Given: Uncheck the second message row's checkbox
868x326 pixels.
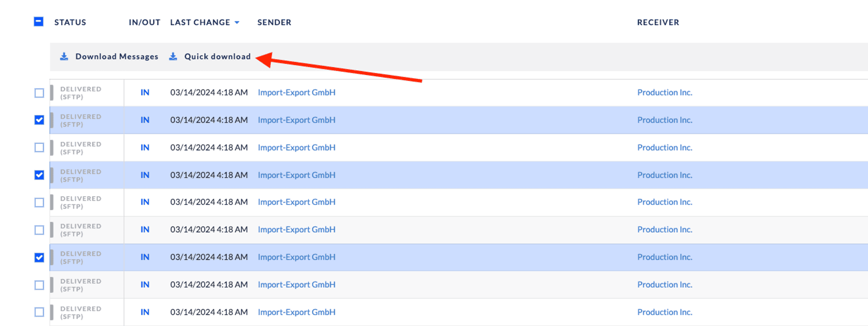Looking at the screenshot, I should pos(39,120).
